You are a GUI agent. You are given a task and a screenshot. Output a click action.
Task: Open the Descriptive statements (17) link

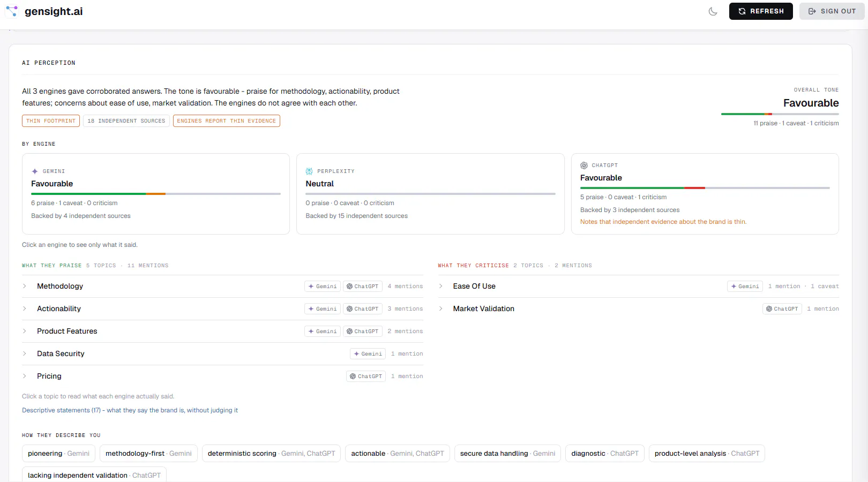point(130,410)
